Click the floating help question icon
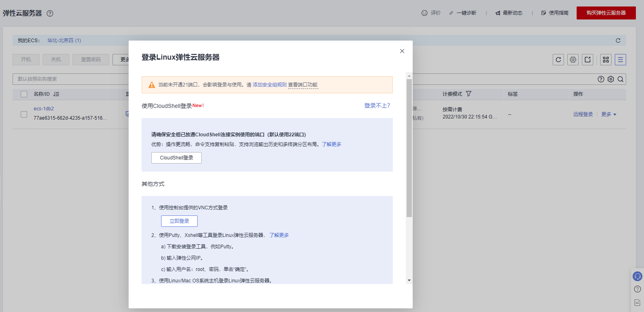 coord(638,289)
